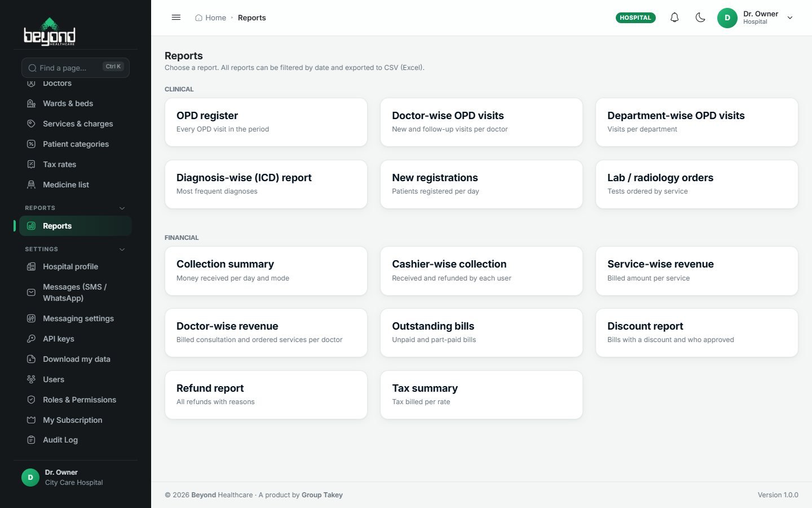Image resolution: width=812 pixels, height=508 pixels.
Task: Click the Patient categories percent icon
Action: click(x=32, y=144)
